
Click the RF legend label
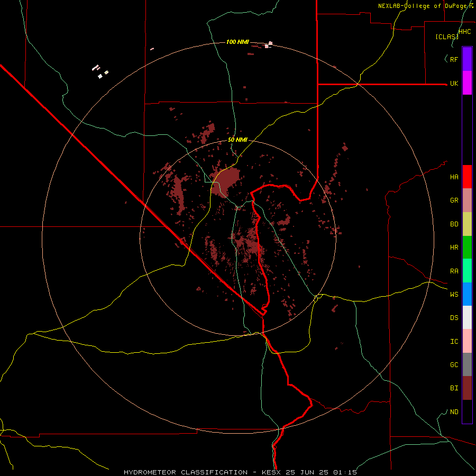(454, 59)
